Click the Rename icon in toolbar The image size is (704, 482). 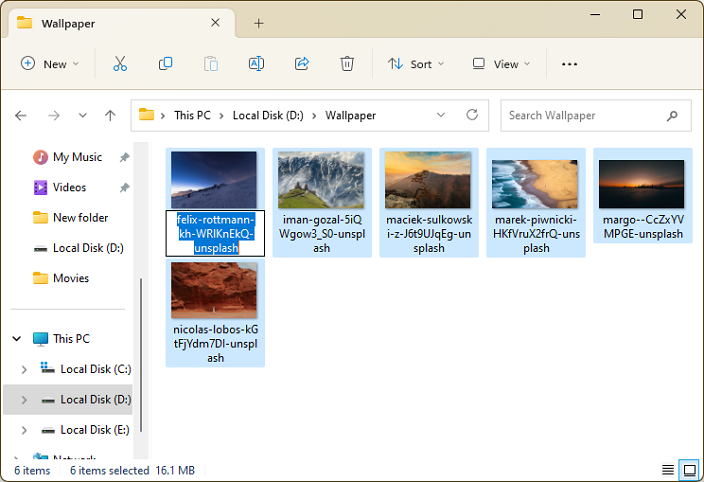pos(256,64)
